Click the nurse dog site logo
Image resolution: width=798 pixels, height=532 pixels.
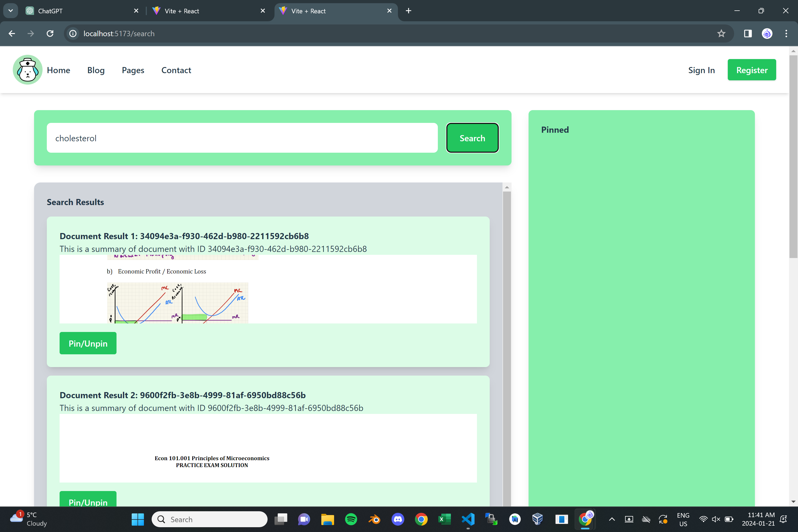point(27,70)
